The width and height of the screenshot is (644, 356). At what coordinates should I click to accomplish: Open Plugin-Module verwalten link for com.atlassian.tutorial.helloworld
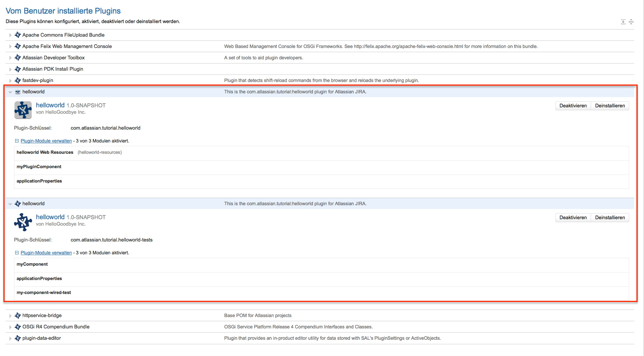46,141
